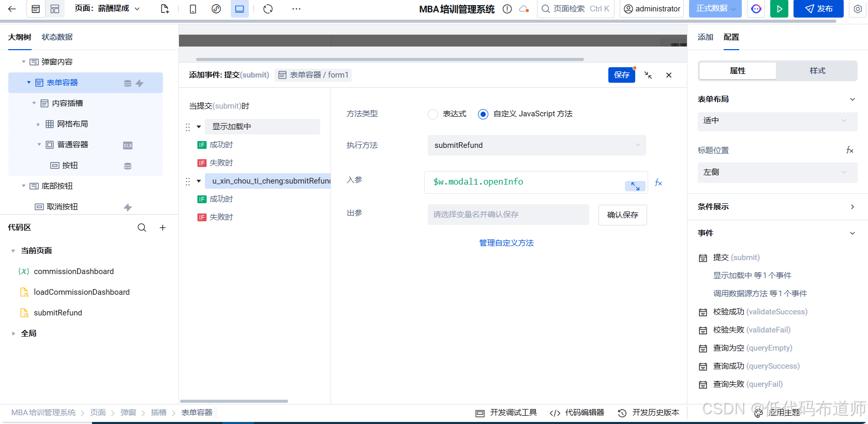Screen dimensions: 868x424
Task: Click the info icon beside MBA培训管理系统
Action: click(507, 9)
